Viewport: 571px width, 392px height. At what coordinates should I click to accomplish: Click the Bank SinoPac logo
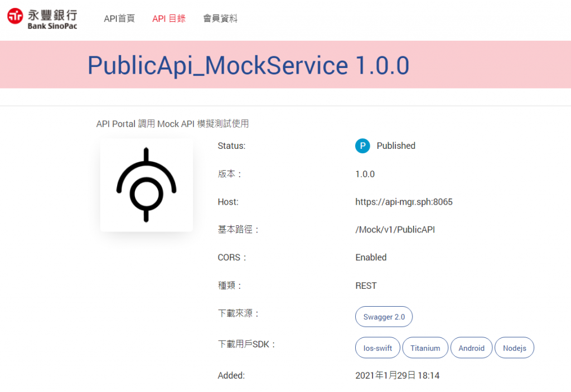(x=42, y=18)
